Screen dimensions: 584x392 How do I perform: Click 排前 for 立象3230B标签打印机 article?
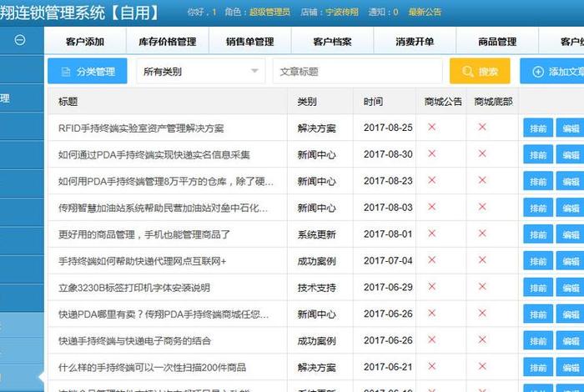click(538, 288)
